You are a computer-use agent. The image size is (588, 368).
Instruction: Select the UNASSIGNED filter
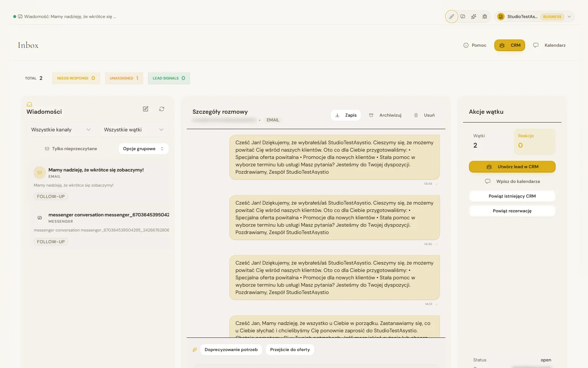(x=124, y=78)
